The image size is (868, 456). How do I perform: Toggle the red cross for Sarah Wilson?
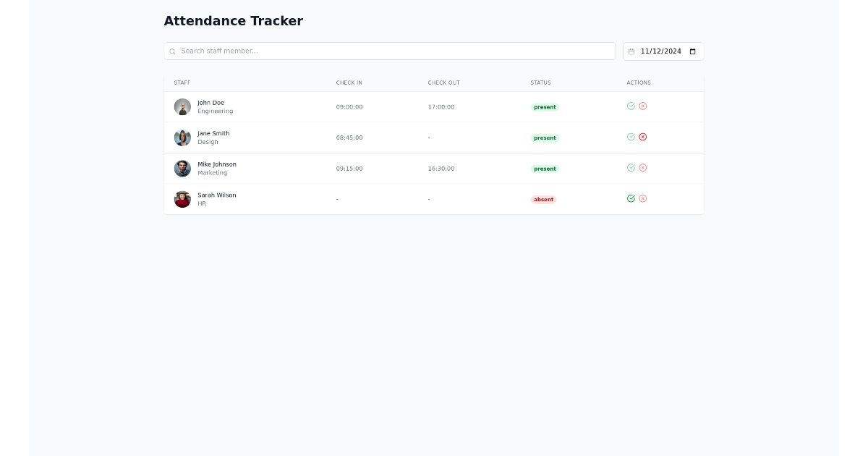643,198
